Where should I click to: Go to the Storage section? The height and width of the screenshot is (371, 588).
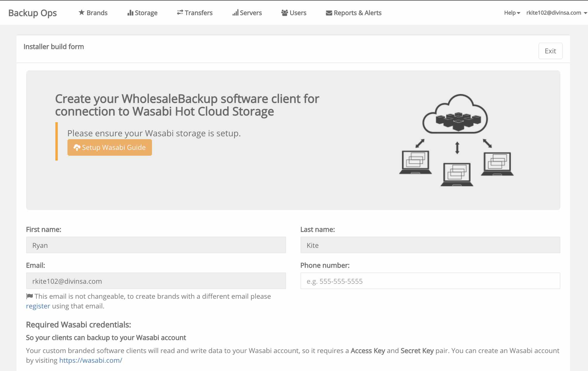(x=143, y=13)
